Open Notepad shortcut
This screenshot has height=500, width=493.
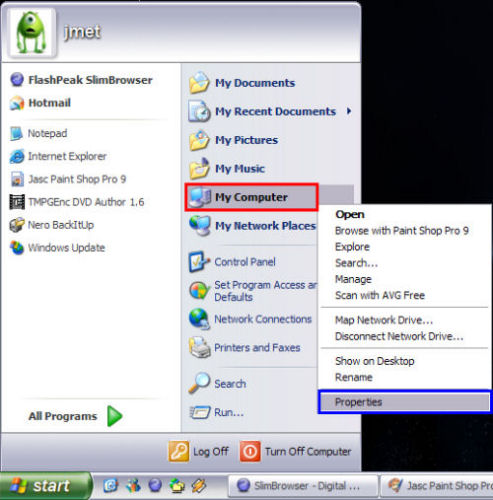pos(38,133)
